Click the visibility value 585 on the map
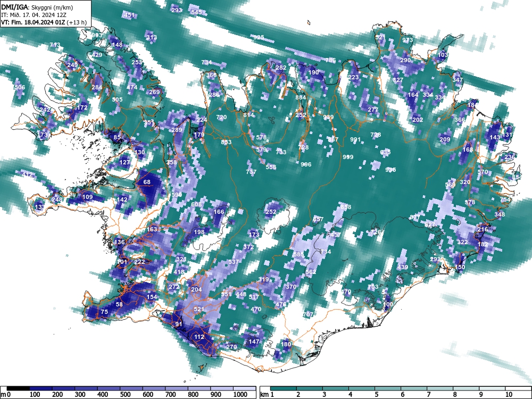 pyautogui.click(x=298, y=254)
